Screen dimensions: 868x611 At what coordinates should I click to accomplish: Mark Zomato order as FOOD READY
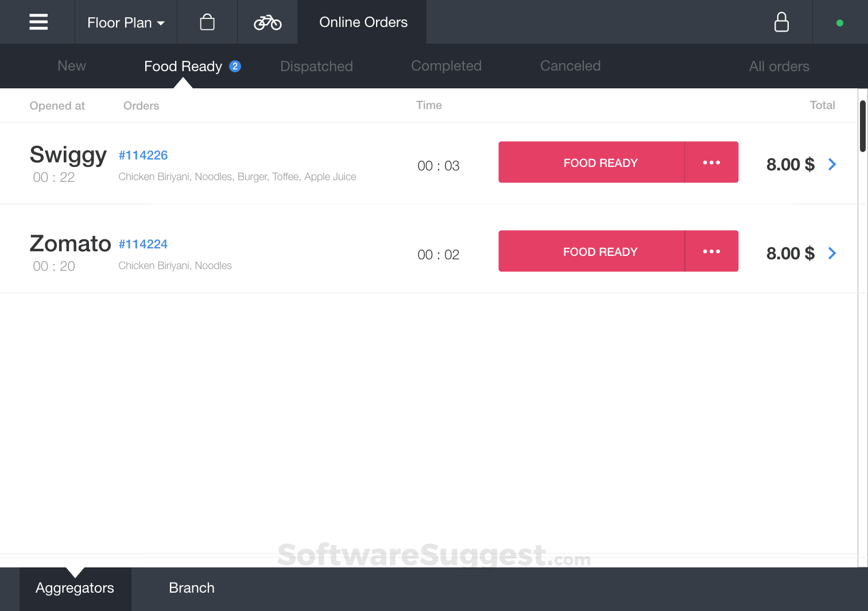pyautogui.click(x=591, y=251)
